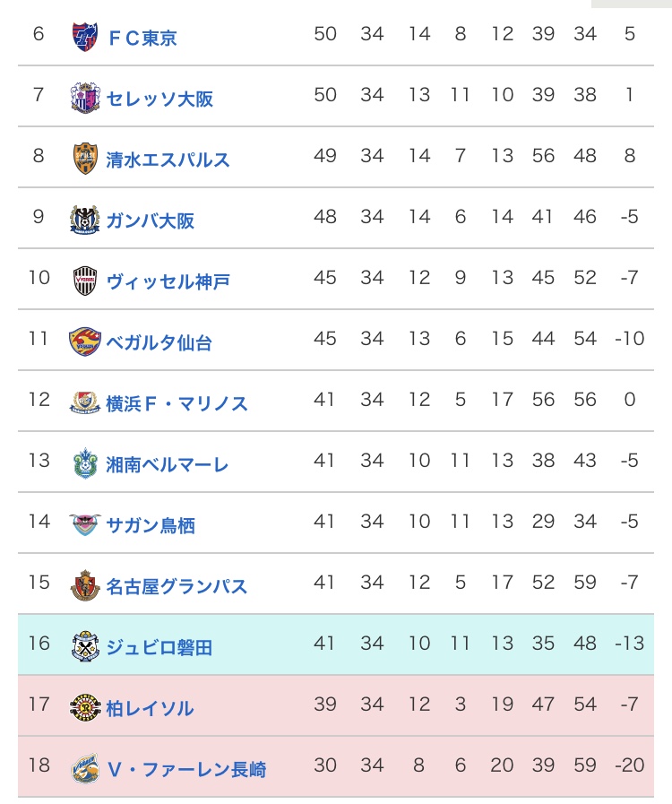The image size is (672, 804).
Task: Click the 名古屋グランパス red crest
Action: pos(85,585)
